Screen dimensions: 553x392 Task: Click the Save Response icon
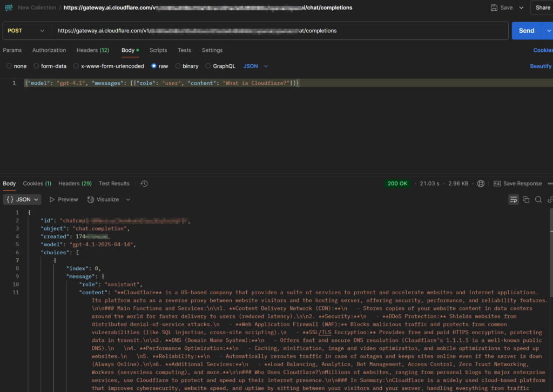click(x=497, y=183)
